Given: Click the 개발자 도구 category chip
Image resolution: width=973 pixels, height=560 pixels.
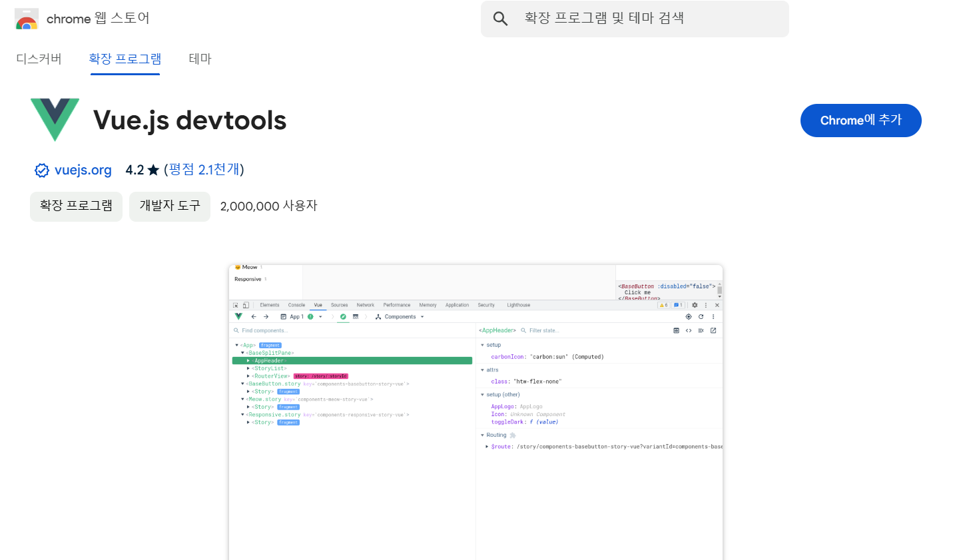Looking at the screenshot, I should (170, 206).
